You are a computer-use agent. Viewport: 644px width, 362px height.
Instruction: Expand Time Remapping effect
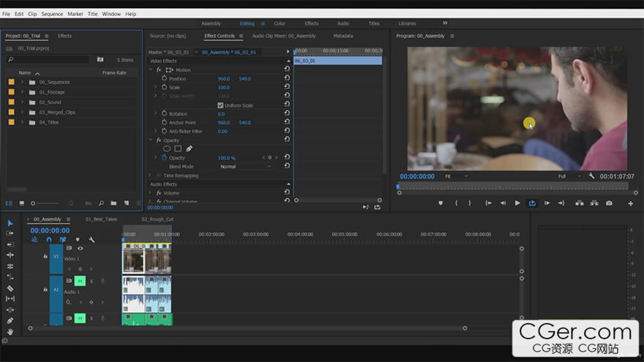tap(150, 176)
